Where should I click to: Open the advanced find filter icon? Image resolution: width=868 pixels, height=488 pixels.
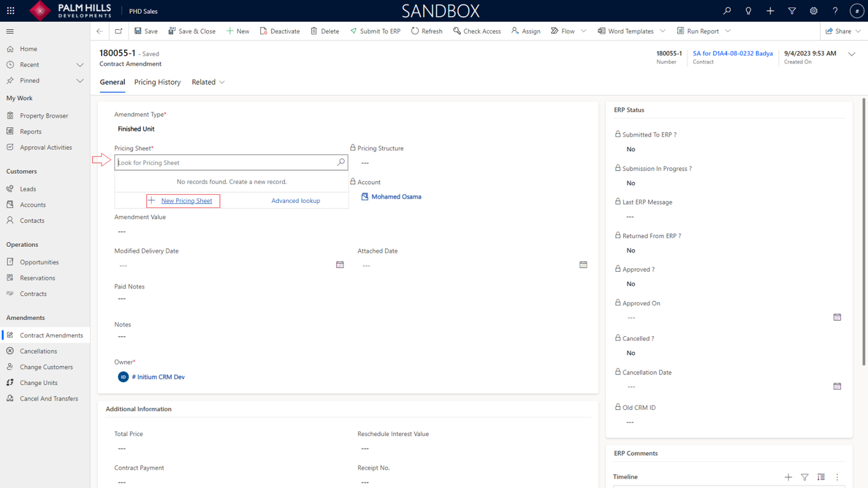pos(792,11)
